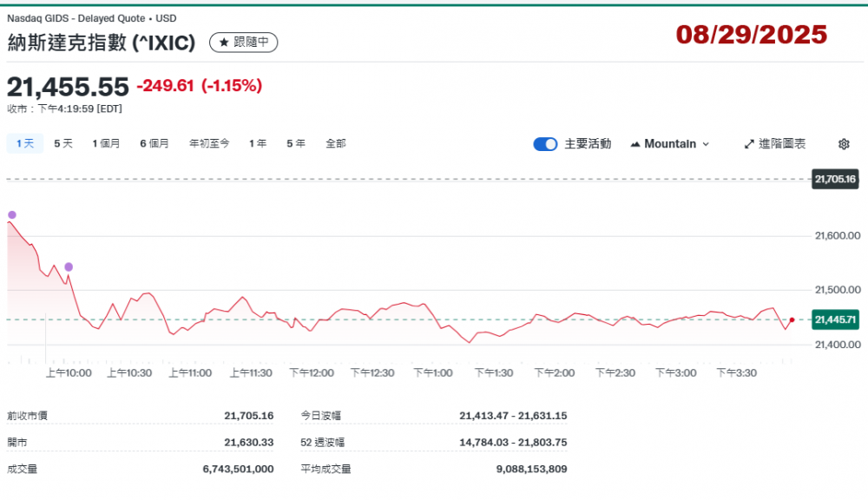Select the 1天 time range tab

point(24,143)
